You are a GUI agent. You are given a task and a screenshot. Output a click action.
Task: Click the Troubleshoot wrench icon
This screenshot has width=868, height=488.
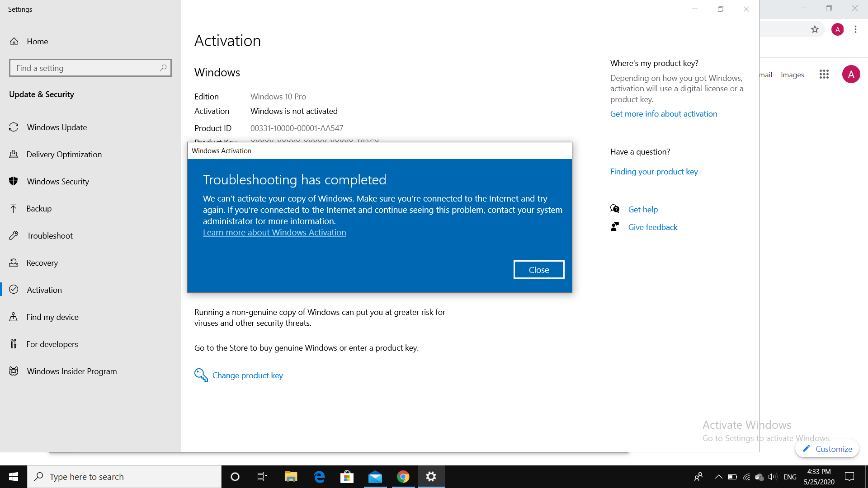coord(14,235)
